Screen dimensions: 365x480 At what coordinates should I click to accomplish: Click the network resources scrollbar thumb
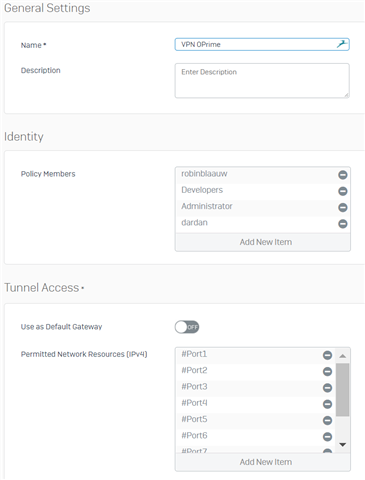click(342, 390)
